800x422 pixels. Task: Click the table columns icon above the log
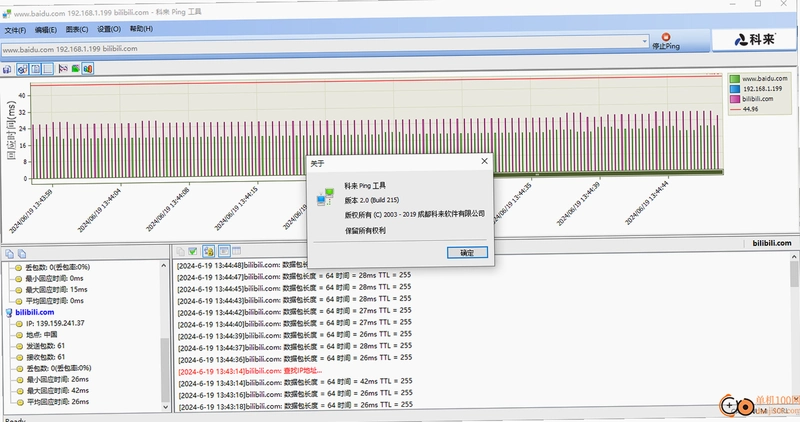click(x=236, y=251)
